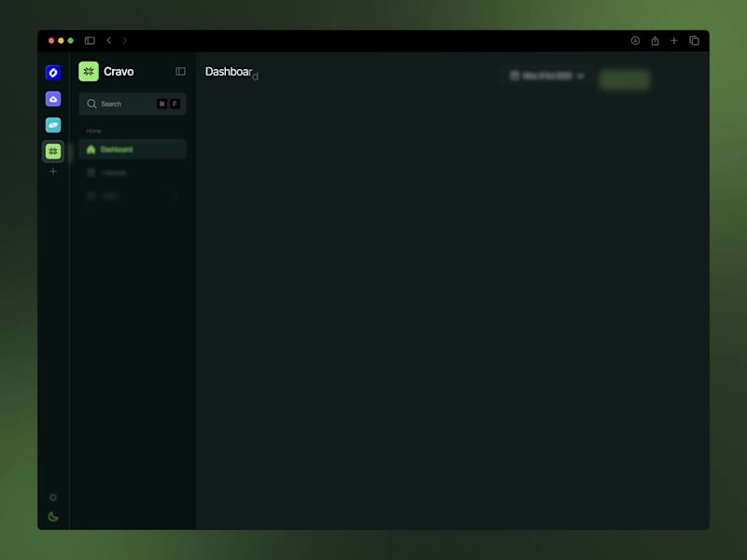
Task: Click the magnifier icon in the search bar
Action: [x=93, y=104]
